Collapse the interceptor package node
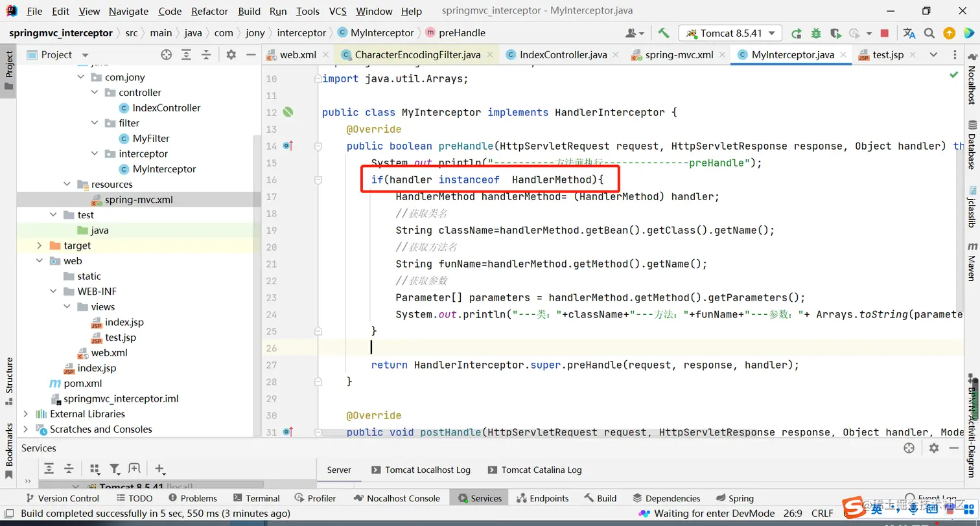Viewport: 980px width, 526px height. [95, 154]
